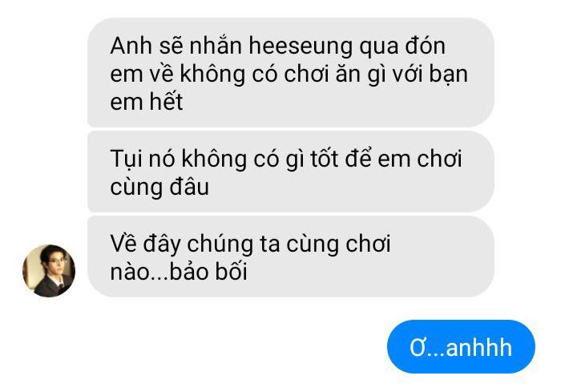
Task: Click the word 'Về' starting third bubble
Action: (x=123, y=244)
